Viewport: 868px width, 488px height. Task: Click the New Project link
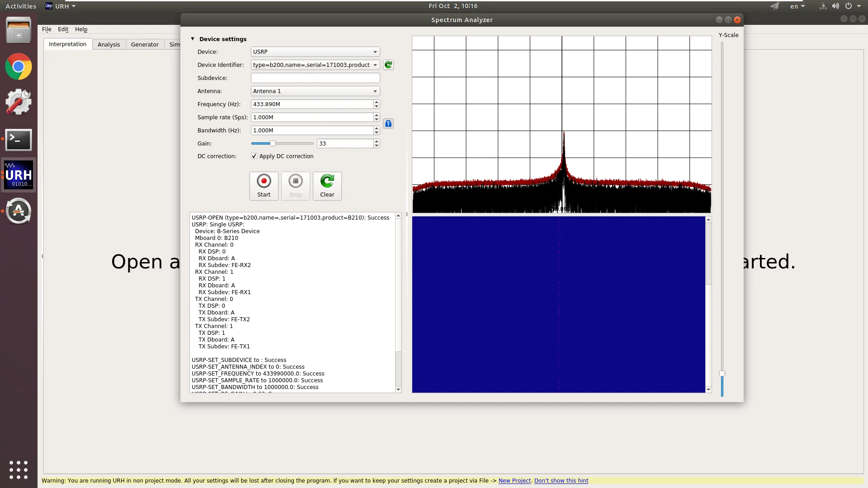[x=514, y=481]
